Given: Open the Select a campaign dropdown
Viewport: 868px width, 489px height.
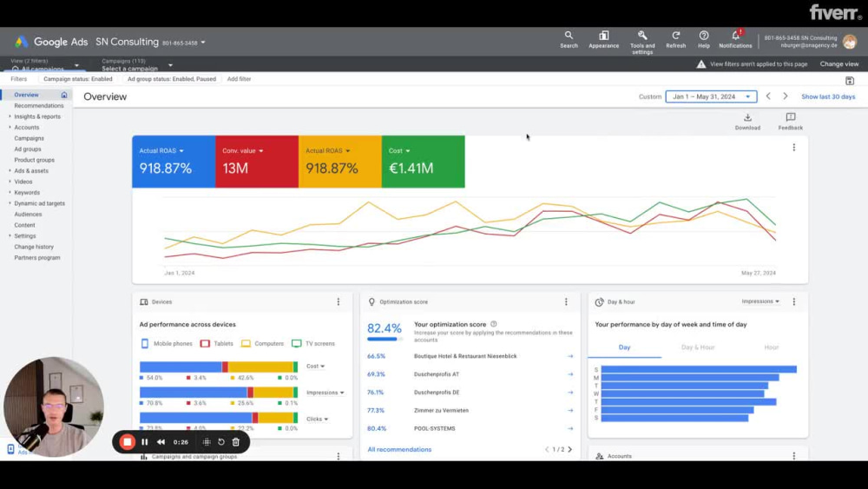Looking at the screenshot, I should click(x=137, y=65).
